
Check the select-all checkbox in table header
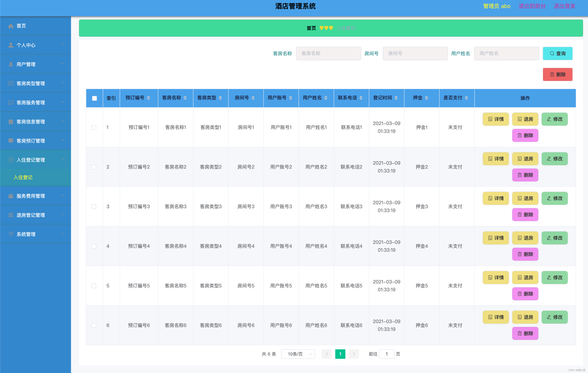(x=95, y=98)
